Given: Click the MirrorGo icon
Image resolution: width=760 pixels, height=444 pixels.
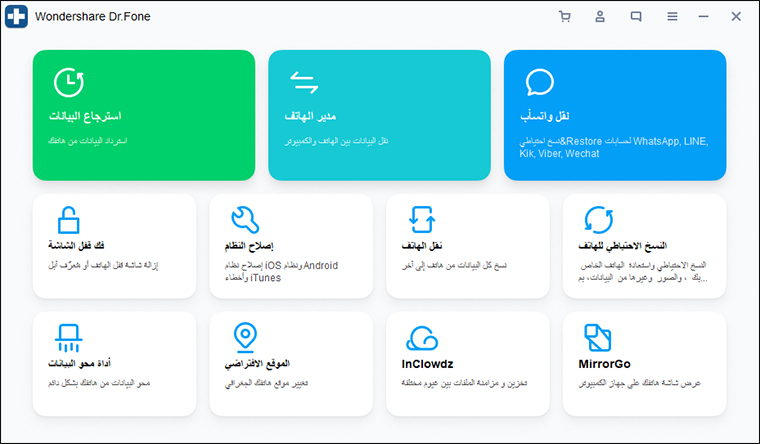Looking at the screenshot, I should click(598, 338).
